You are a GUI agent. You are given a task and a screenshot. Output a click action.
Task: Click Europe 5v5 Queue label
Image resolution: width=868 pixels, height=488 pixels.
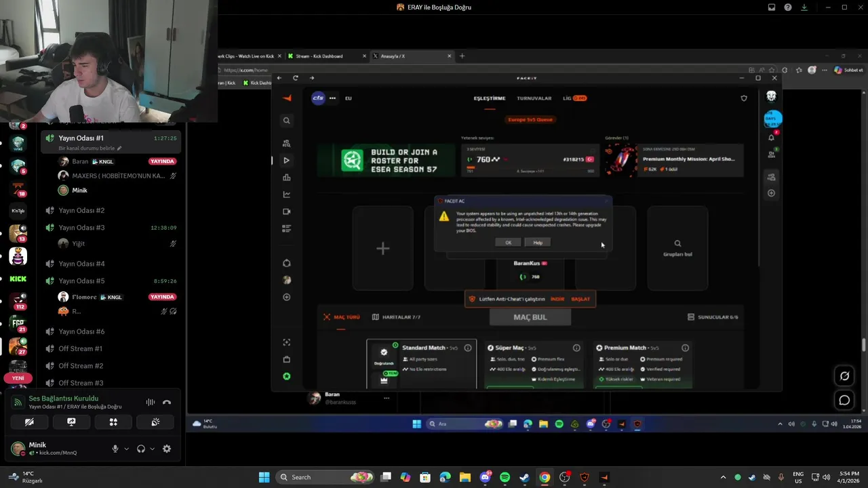(x=530, y=119)
